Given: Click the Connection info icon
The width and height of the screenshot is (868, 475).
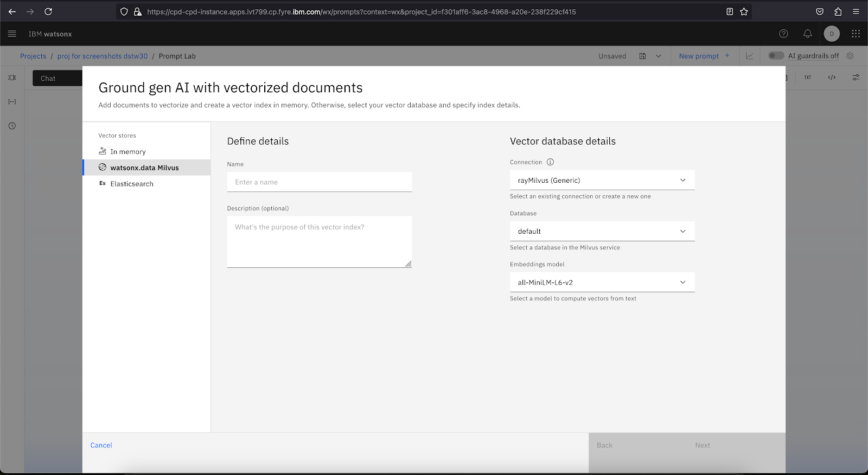Looking at the screenshot, I should tap(550, 162).
